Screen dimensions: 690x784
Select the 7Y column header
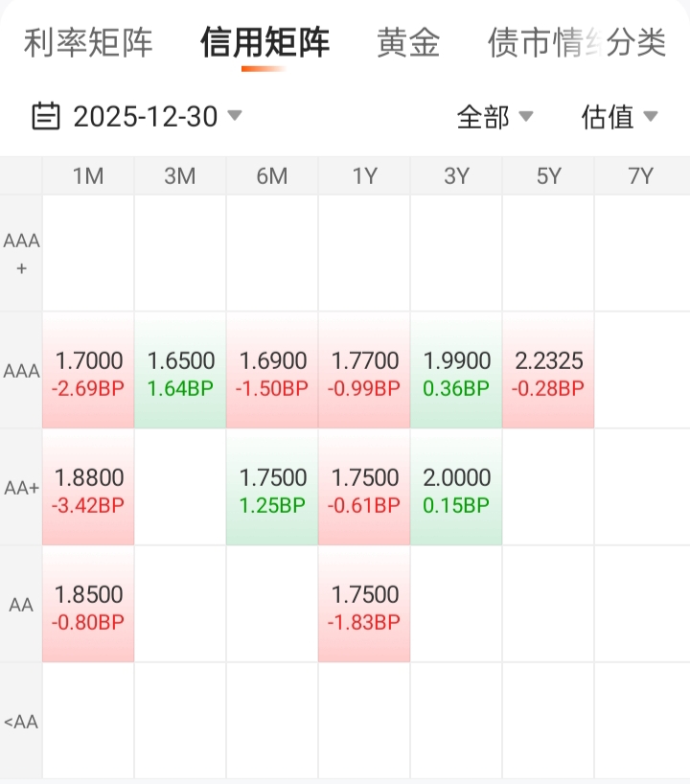coord(640,176)
